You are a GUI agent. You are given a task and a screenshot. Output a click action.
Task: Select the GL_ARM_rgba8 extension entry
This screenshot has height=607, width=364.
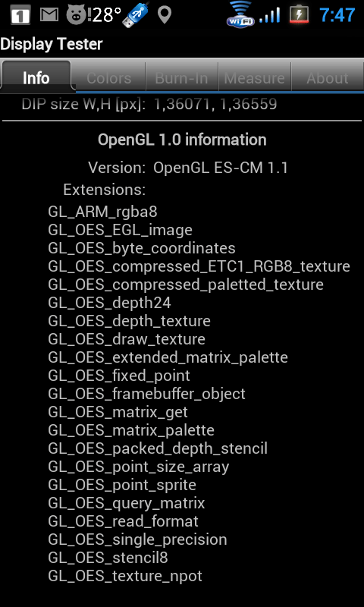[102, 212]
